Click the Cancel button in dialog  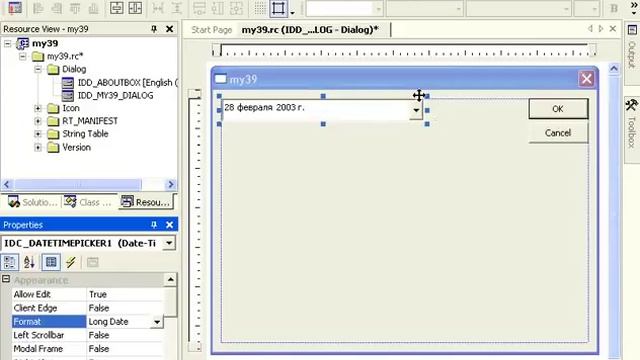558,133
